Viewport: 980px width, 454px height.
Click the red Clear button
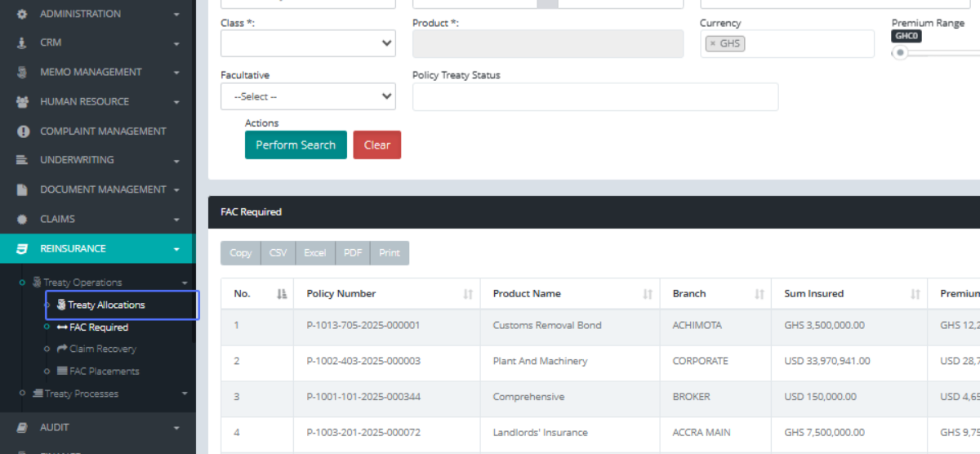click(376, 145)
